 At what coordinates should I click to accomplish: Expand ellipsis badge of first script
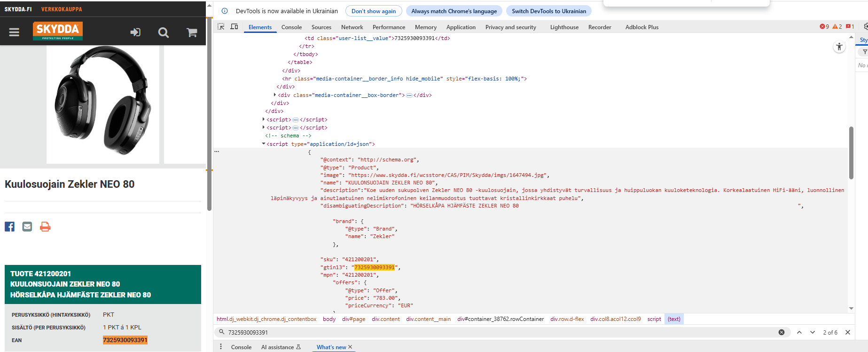pyautogui.click(x=296, y=120)
